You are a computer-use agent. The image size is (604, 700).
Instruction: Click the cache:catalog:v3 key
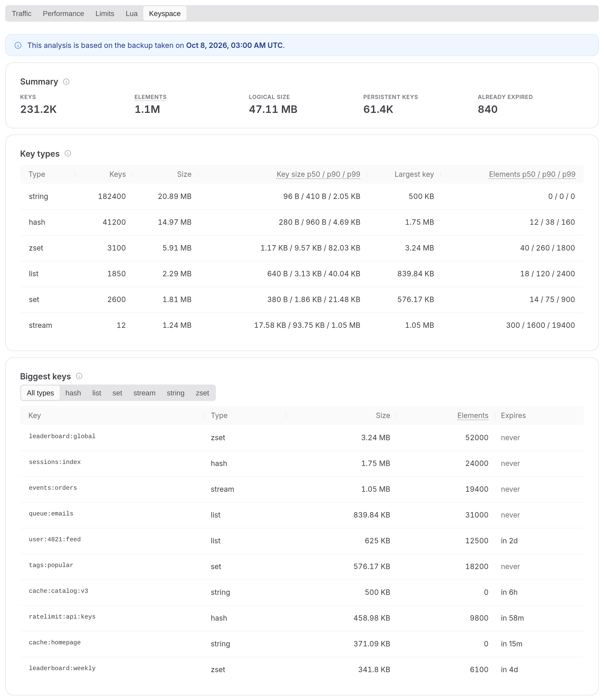coord(58,591)
